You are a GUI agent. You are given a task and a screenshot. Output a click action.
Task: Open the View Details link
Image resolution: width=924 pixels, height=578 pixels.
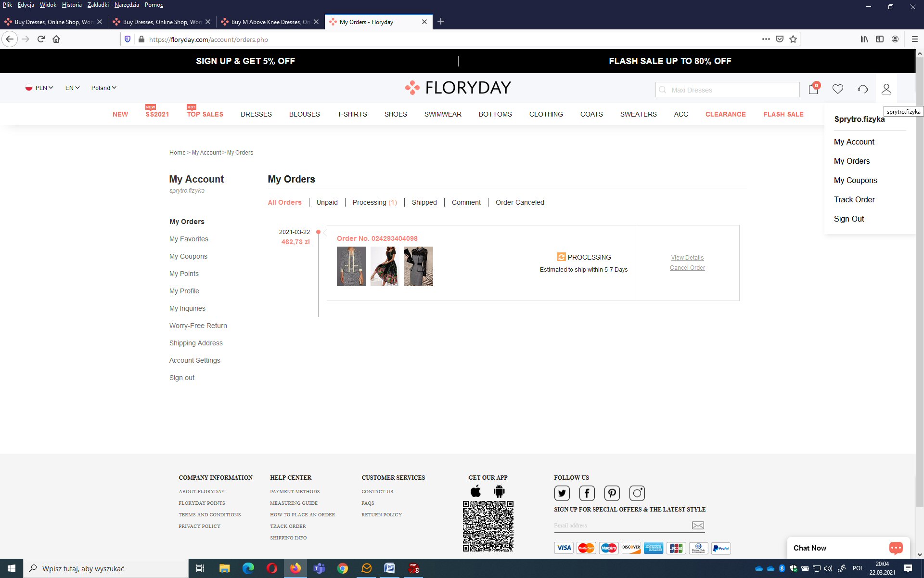[687, 258]
